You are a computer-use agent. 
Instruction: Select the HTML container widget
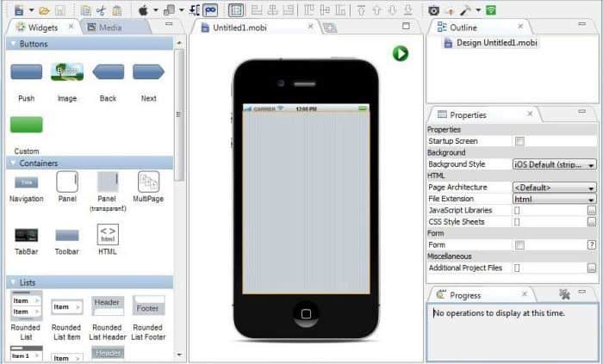click(108, 235)
